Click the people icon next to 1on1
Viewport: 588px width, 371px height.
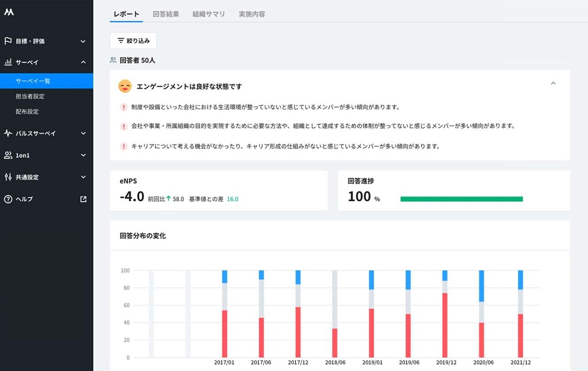(8, 155)
